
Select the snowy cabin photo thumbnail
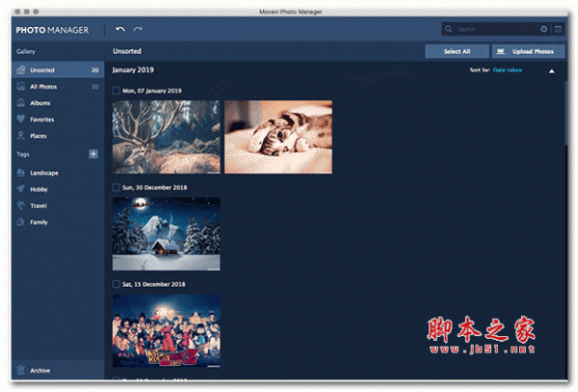(x=166, y=234)
